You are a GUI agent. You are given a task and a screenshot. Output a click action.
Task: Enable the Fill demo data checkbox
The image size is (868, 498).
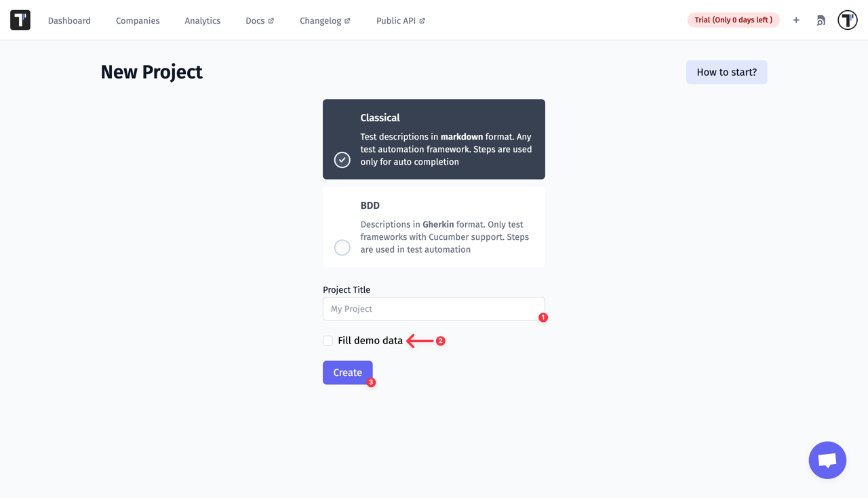click(328, 340)
